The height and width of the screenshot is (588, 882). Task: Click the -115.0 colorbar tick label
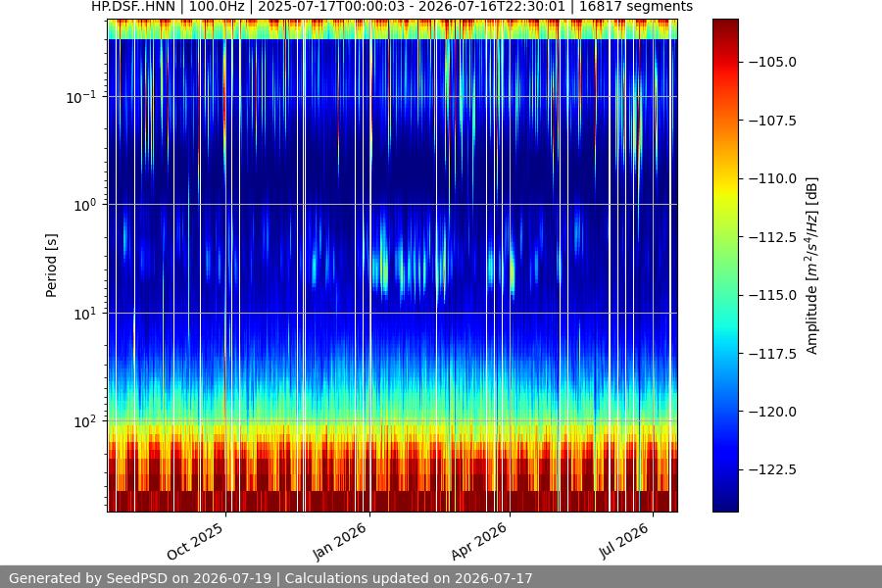(x=772, y=295)
